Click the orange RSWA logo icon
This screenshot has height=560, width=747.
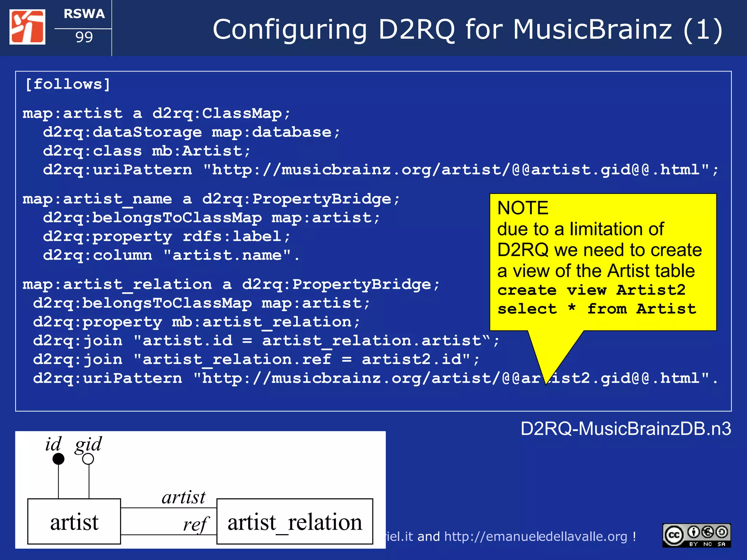(27, 27)
